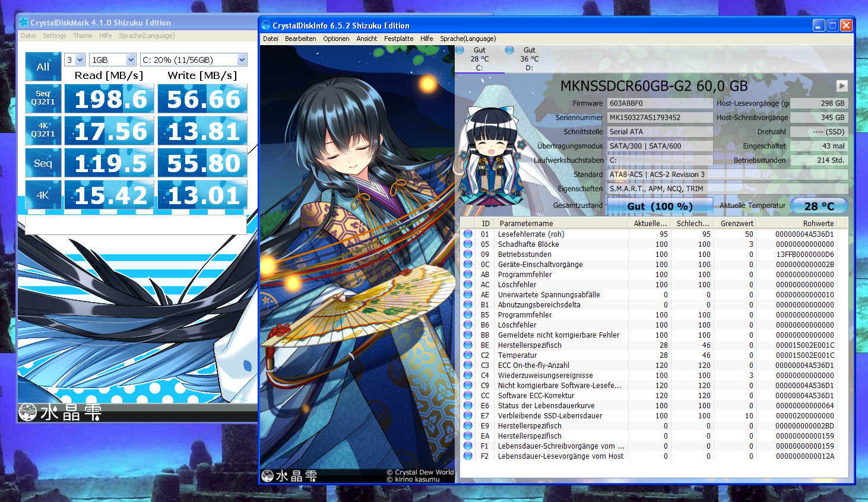
Task: Click status icon for ECC On-the-fly-Anzahl row
Action: pyautogui.click(x=468, y=365)
